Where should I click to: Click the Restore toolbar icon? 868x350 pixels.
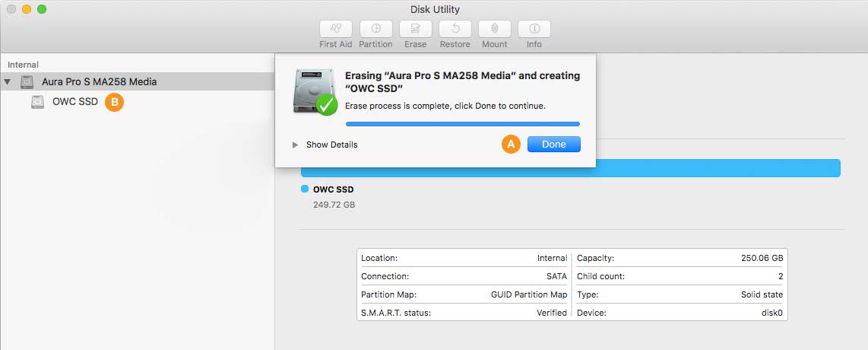pos(455,29)
